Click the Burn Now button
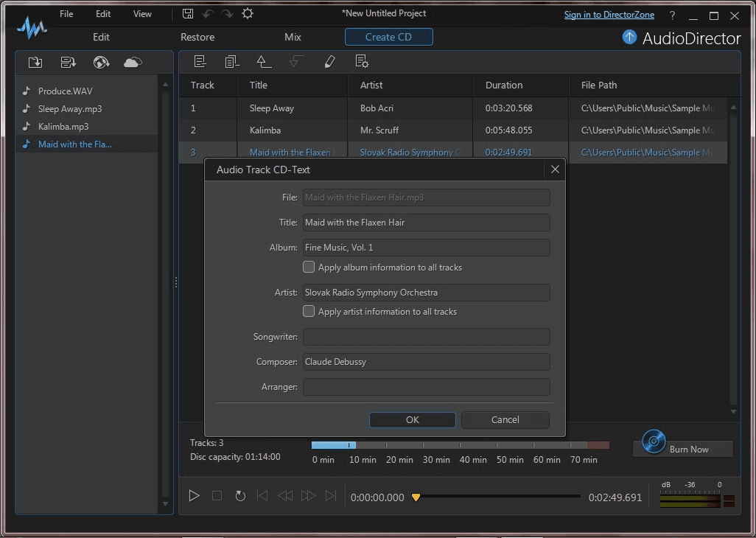 [x=683, y=448]
